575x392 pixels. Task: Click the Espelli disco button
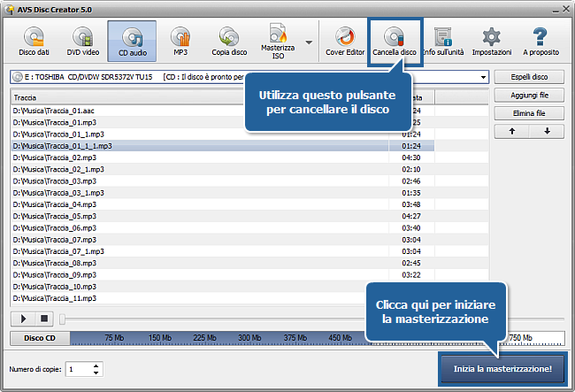[x=529, y=77]
